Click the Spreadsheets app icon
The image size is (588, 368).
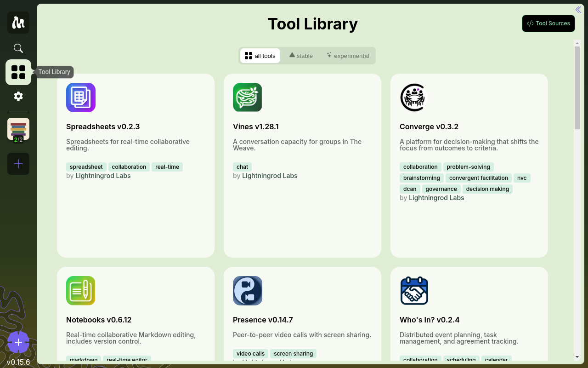[x=81, y=98]
